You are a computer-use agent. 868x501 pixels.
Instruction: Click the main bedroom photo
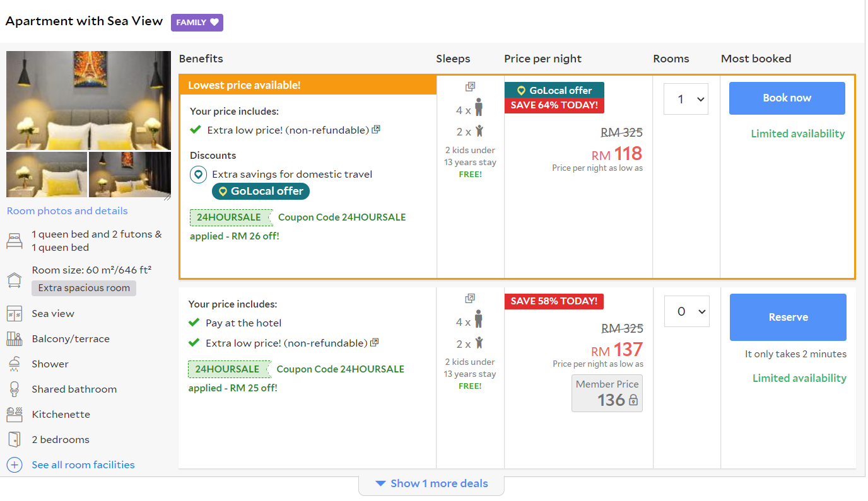[88, 100]
